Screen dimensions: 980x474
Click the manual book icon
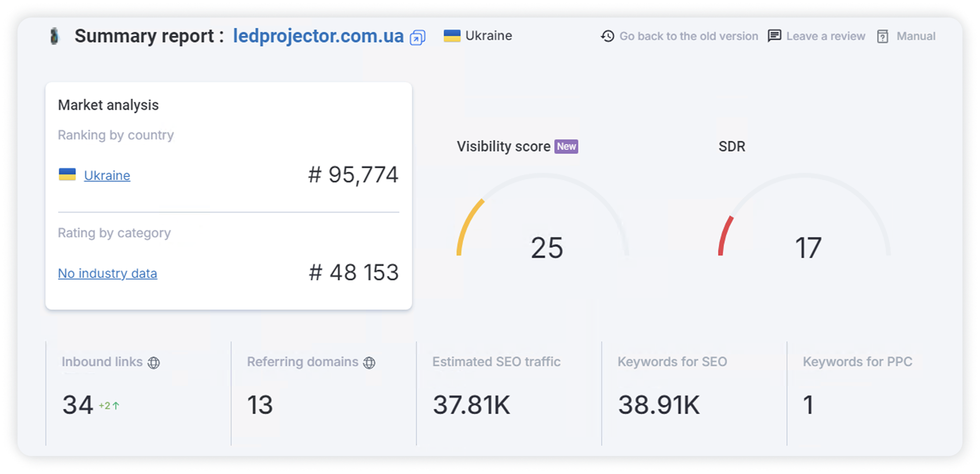883,36
